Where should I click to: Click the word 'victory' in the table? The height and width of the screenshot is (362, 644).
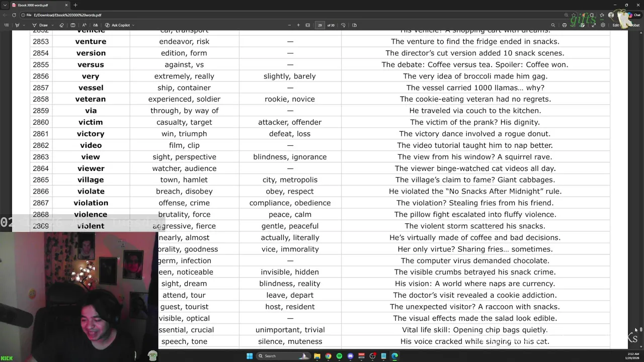[x=91, y=134]
